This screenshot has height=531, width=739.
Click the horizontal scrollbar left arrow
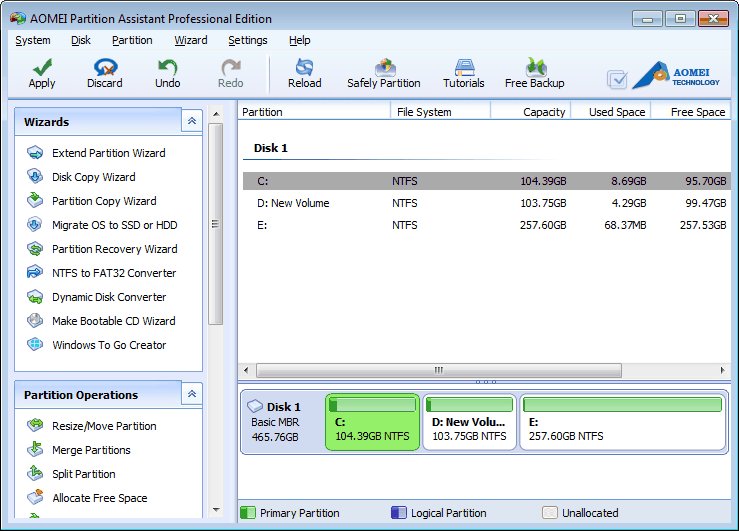point(246,370)
